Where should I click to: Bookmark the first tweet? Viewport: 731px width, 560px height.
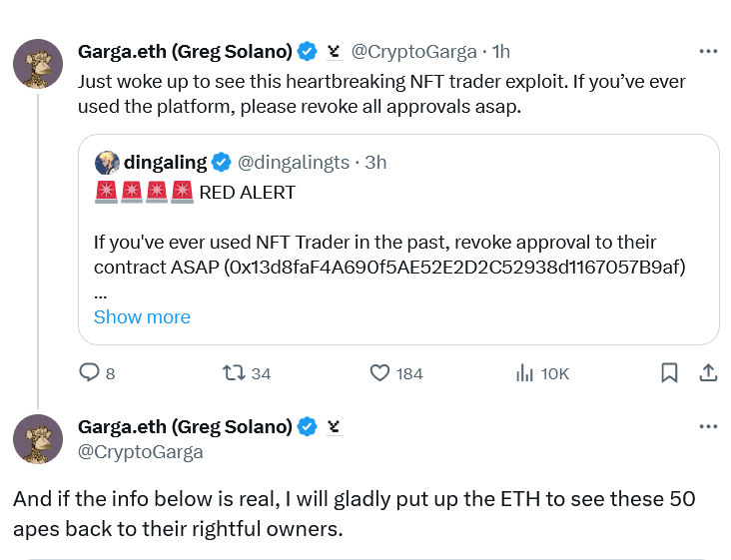pos(669,373)
